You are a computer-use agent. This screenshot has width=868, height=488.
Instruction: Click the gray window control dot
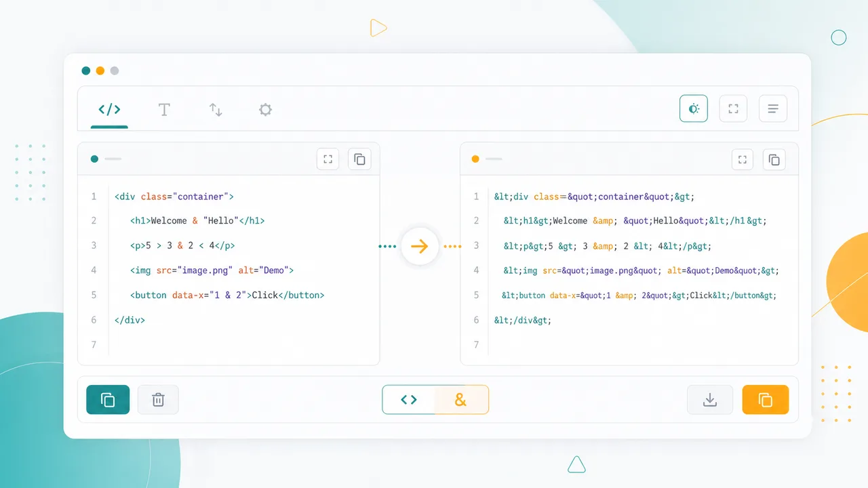pyautogui.click(x=115, y=70)
